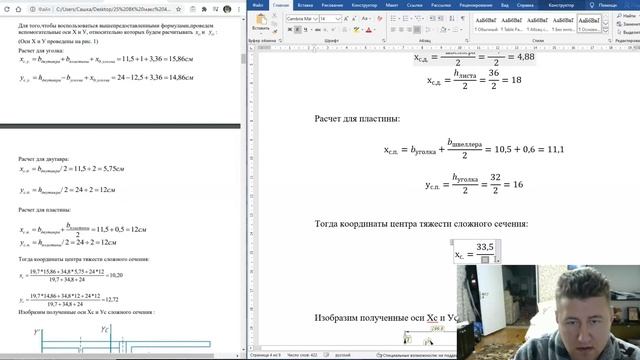The height and width of the screenshot is (360, 640).
Task: Open the Ссылки ribbon tab
Action: click(414, 5)
